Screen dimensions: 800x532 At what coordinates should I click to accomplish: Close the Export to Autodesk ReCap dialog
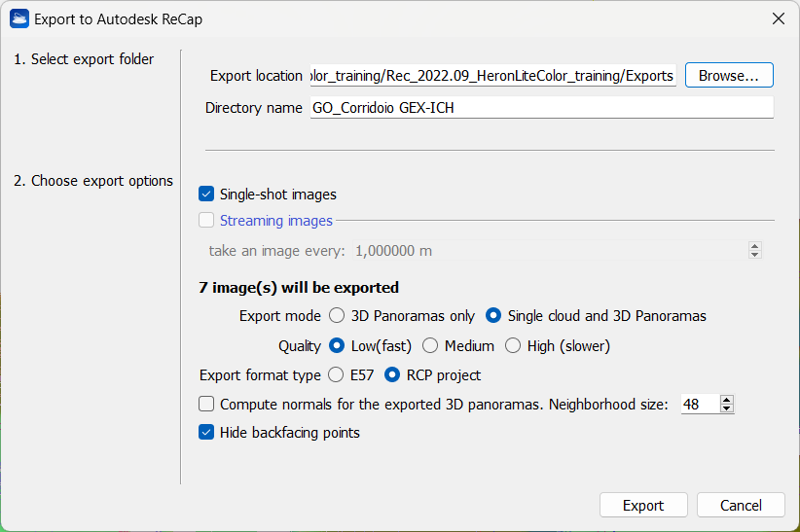777,18
